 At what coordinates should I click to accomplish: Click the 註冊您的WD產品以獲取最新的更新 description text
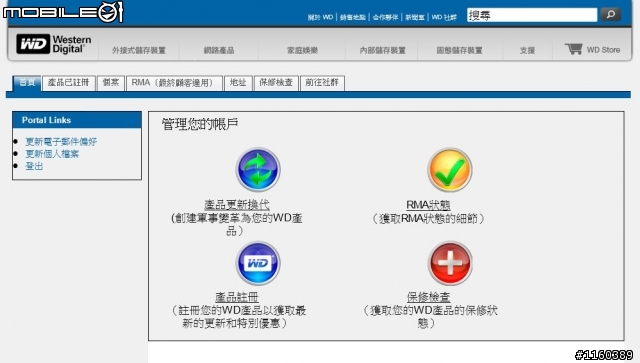238,316
